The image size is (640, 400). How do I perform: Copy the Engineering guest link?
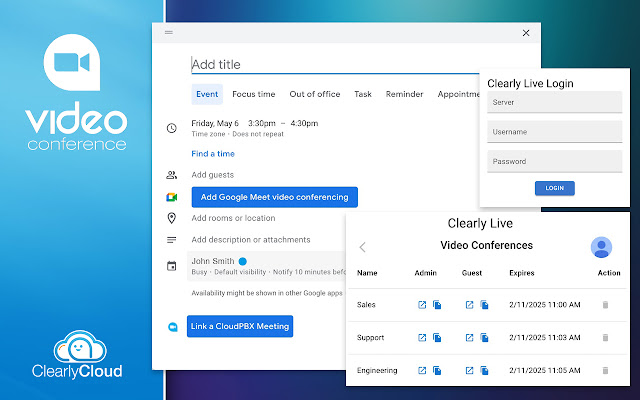(x=484, y=370)
